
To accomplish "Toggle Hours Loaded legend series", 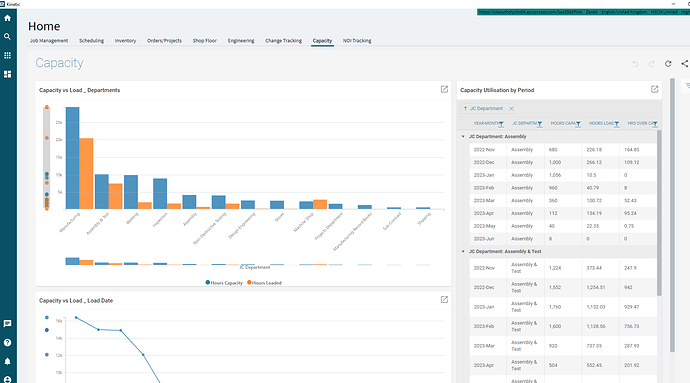I will point(264,283).
